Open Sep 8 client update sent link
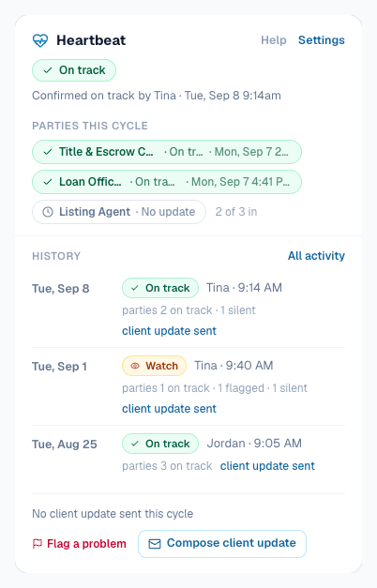This screenshot has width=377, height=588. pos(169,331)
